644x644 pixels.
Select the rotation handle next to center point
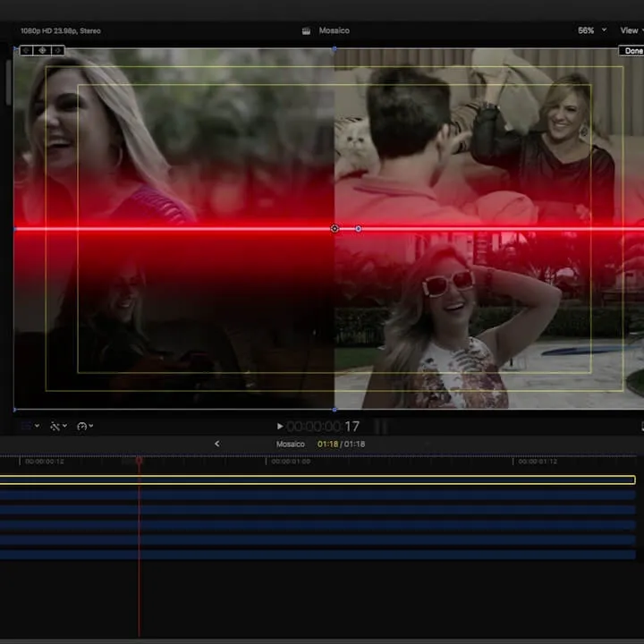(359, 229)
